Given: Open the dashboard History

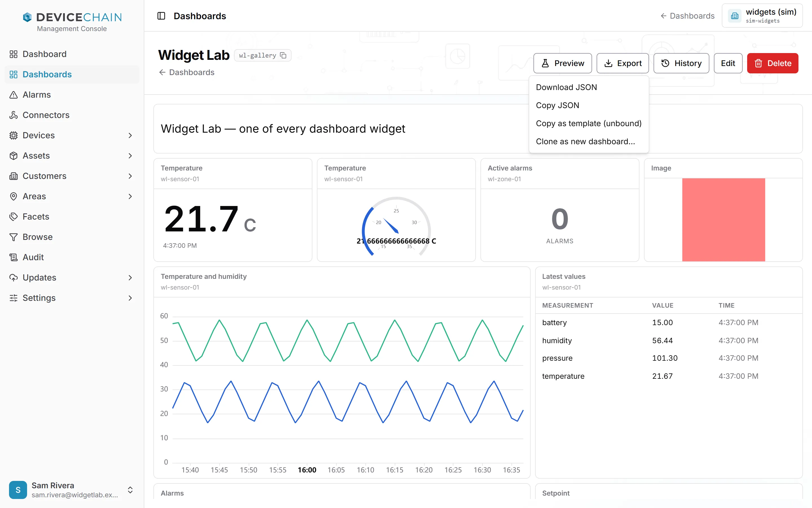Looking at the screenshot, I should point(681,63).
